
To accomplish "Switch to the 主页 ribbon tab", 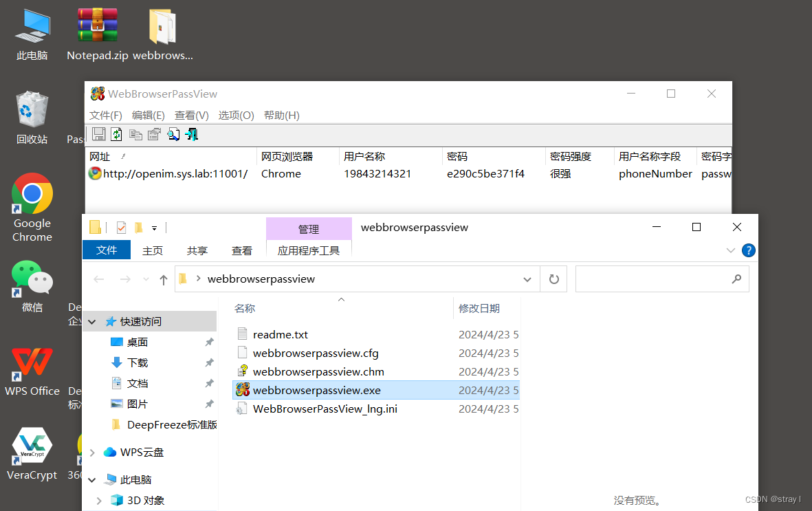I will 153,250.
